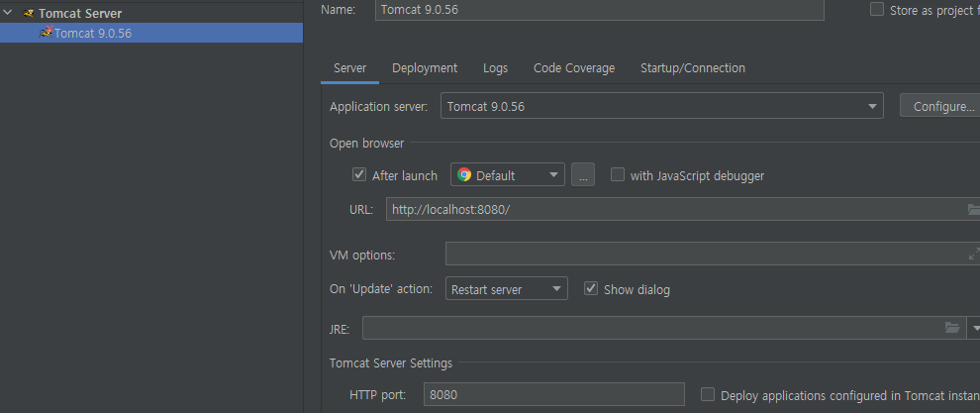This screenshot has height=413, width=980.
Task: Browse for JRE using folder icon
Action: click(x=952, y=327)
